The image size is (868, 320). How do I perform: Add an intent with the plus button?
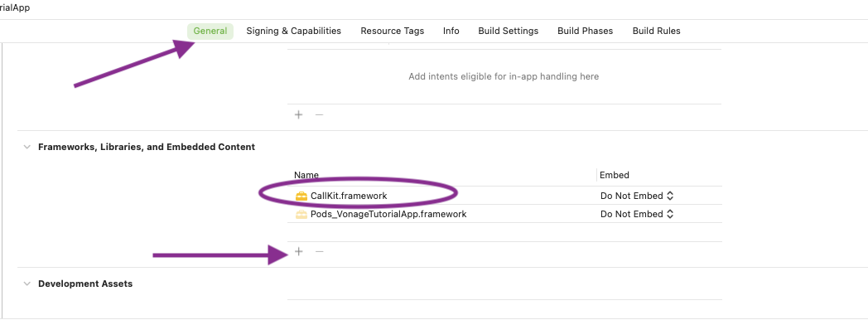299,114
